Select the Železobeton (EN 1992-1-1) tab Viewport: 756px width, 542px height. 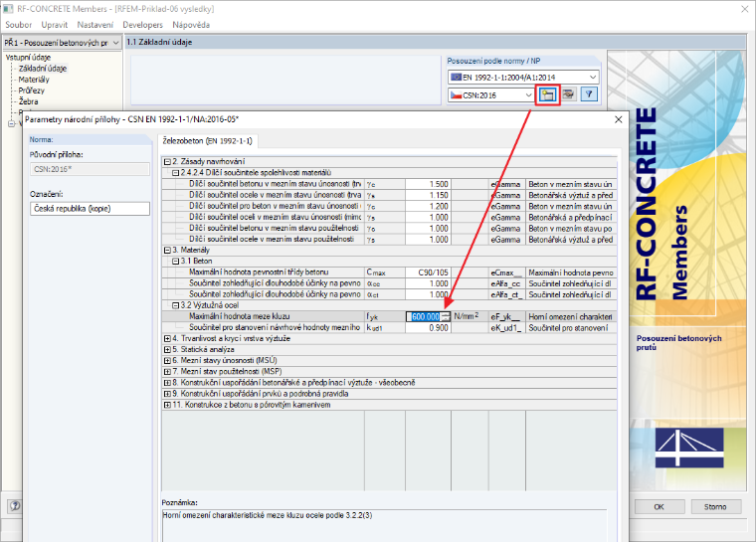coord(207,141)
